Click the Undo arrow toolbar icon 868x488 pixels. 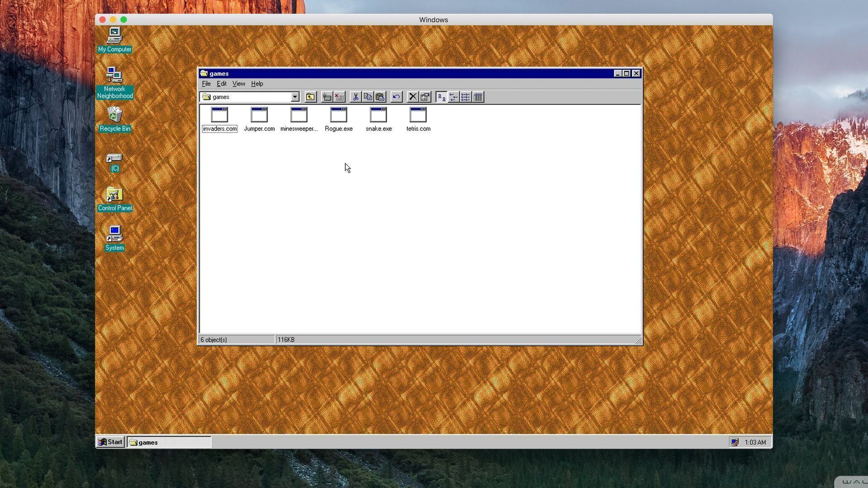point(396,97)
